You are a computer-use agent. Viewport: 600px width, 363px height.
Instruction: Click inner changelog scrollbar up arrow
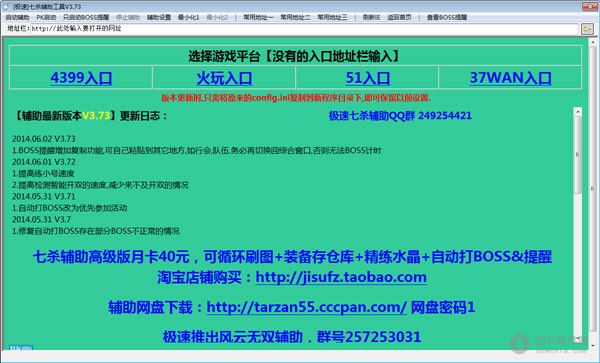pos(578,112)
